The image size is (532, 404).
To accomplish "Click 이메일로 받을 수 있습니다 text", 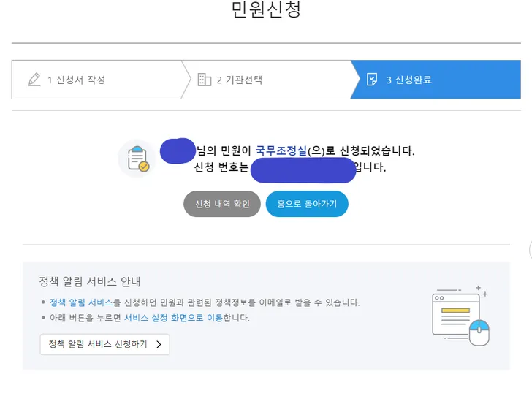I will 309,302.
